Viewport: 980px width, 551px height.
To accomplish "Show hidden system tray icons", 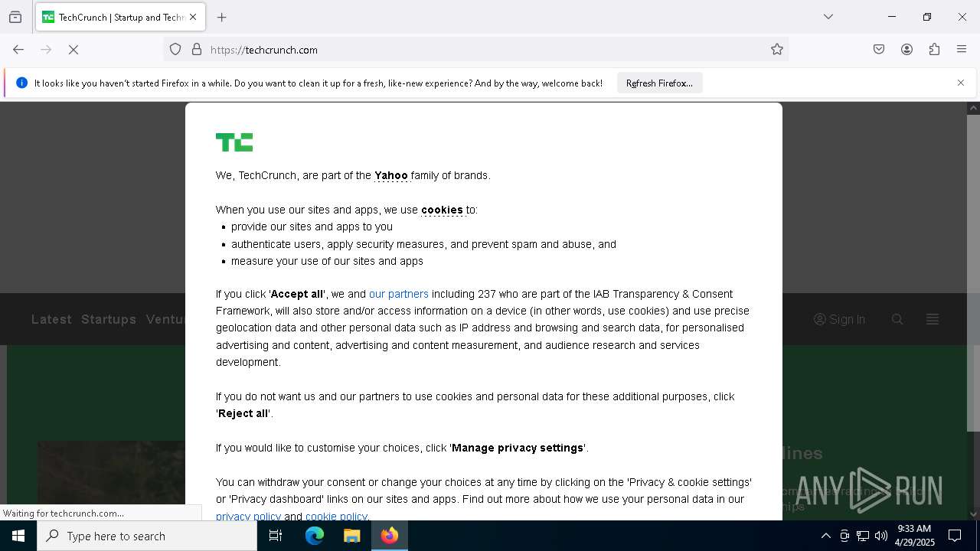I will pyautogui.click(x=825, y=536).
